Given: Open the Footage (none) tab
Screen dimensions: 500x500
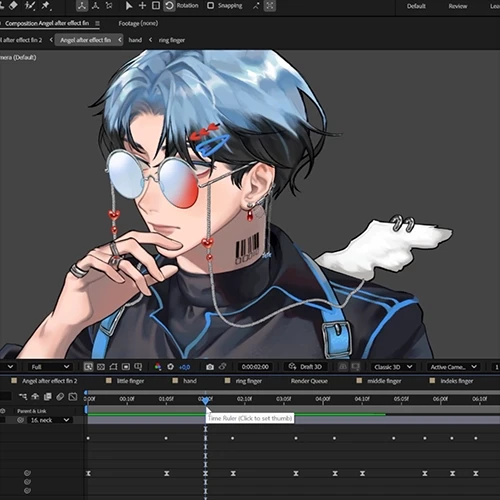Looking at the screenshot, I should tap(138, 23).
